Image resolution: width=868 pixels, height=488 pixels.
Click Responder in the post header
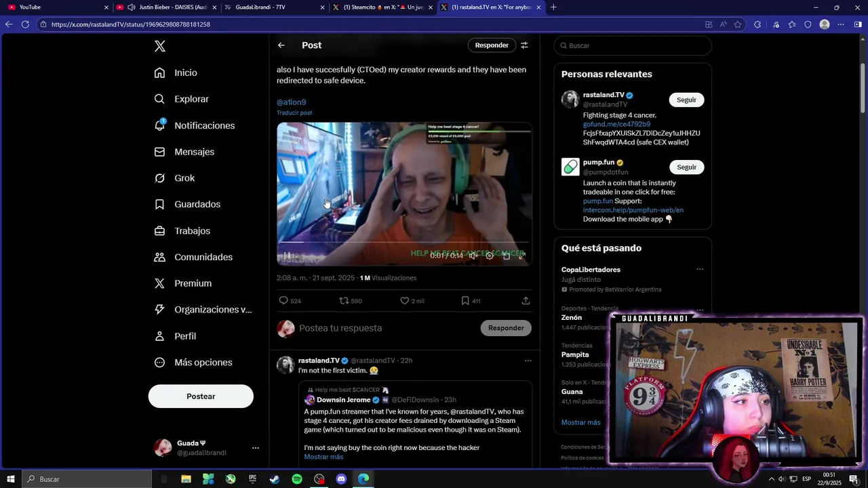[x=492, y=45]
